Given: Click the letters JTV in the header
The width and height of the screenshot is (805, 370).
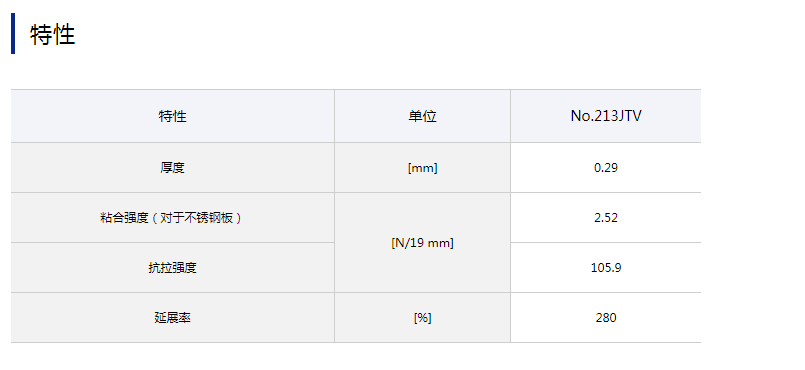Looking at the screenshot, I should 628,116.
